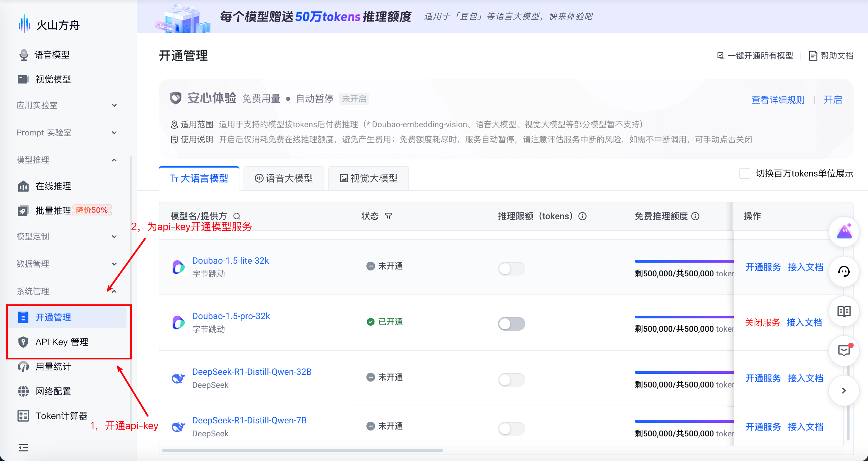868x461 pixels.
Task: Open 接入文档 for Doubao-1.5-pro-32k
Action: pos(804,322)
